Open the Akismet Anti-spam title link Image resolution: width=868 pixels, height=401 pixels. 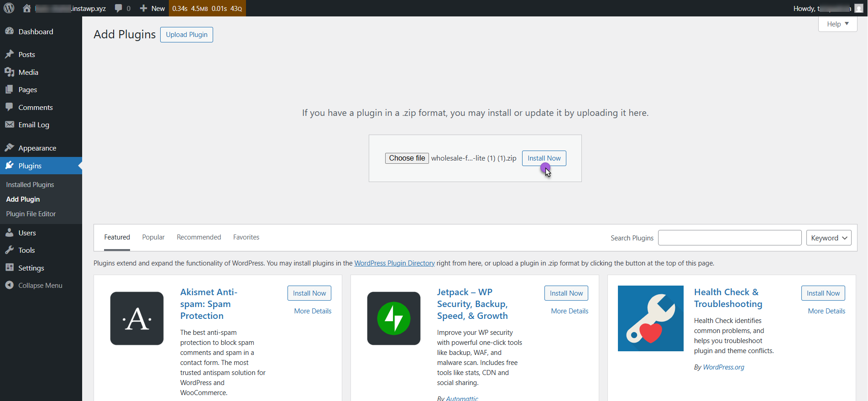point(209,304)
